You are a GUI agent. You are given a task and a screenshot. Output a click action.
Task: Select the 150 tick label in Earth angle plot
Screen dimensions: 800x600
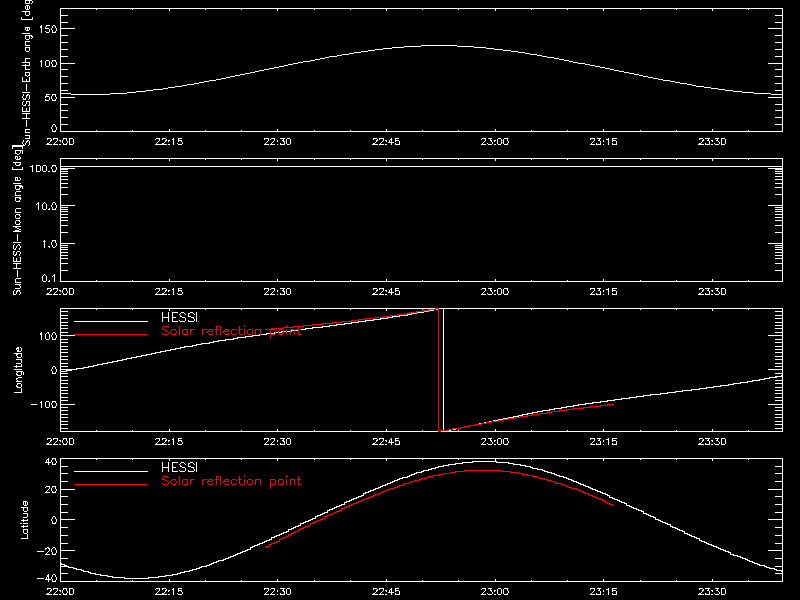[x=48, y=29]
